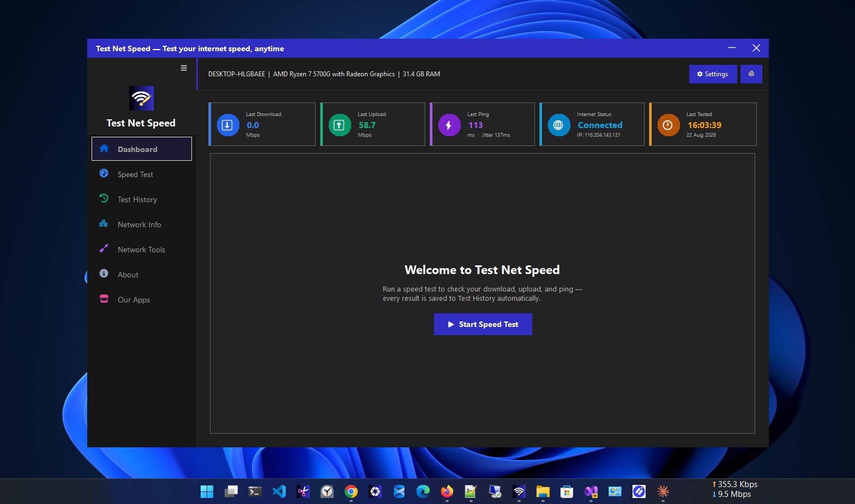
Task: Click the About info icon
Action: [x=104, y=274]
